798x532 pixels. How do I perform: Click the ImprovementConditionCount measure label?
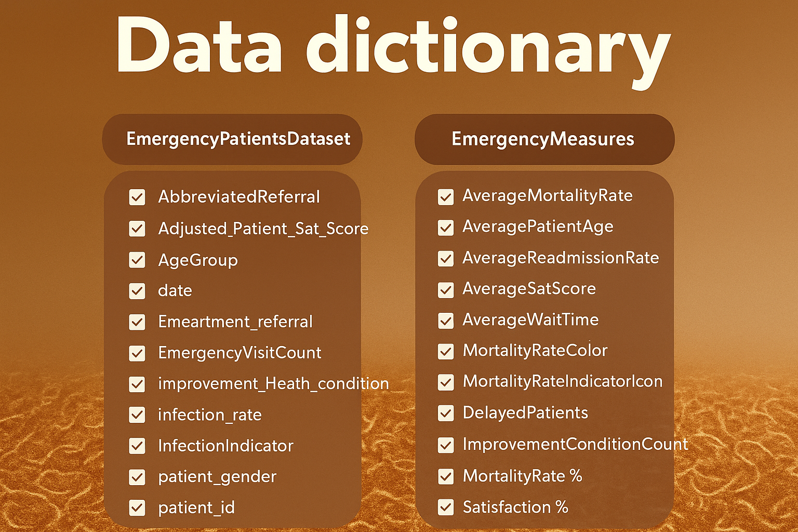coord(575,444)
